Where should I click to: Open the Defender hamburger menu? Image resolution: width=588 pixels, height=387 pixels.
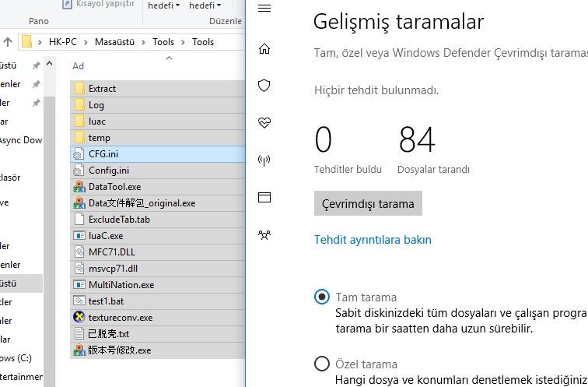[264, 8]
